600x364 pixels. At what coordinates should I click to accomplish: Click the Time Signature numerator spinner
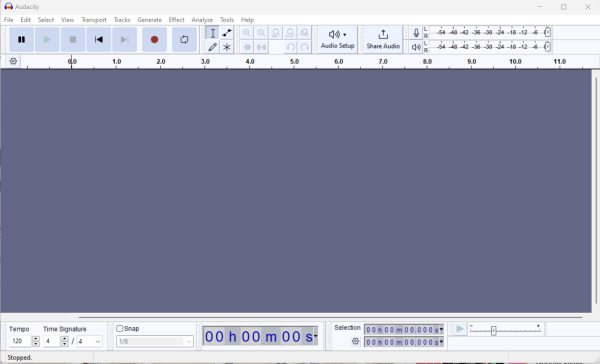pyautogui.click(x=65, y=341)
